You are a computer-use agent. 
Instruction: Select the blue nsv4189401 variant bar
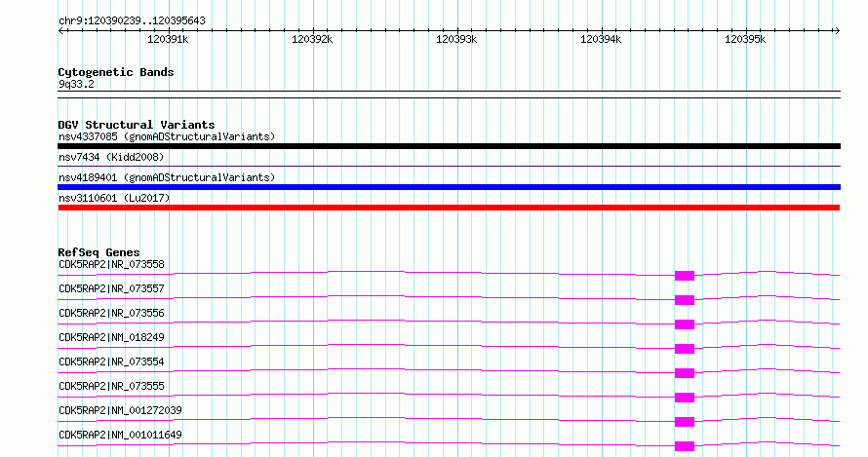449,187
